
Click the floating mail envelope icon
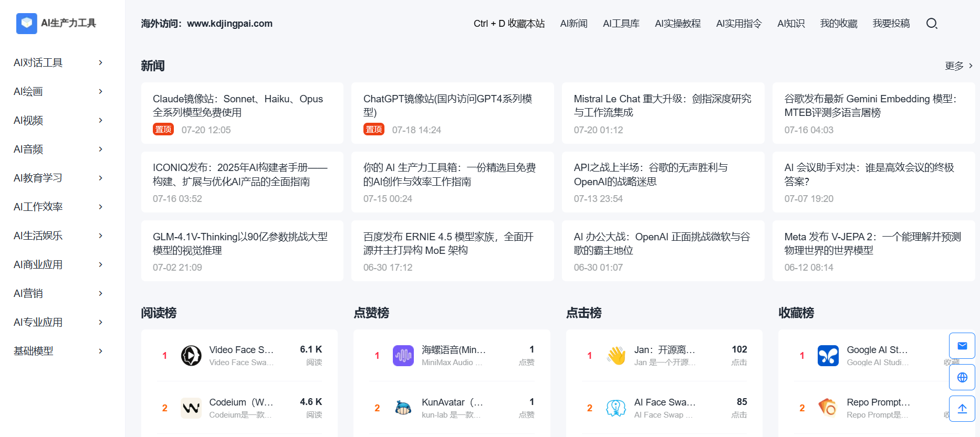tap(962, 346)
